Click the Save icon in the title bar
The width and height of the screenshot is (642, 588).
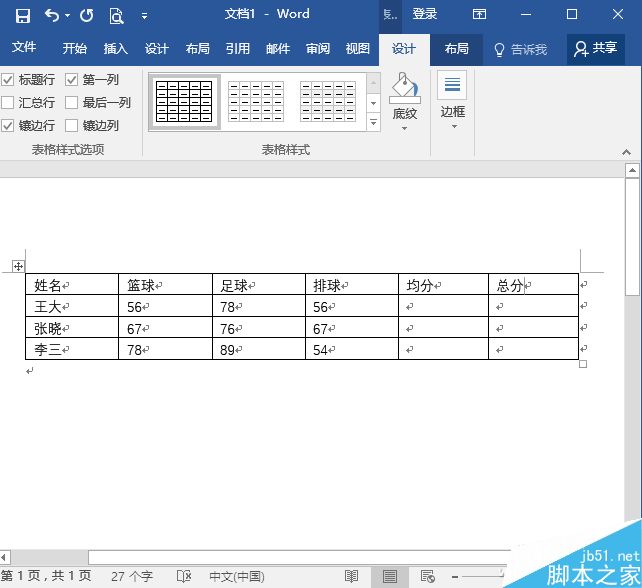22,15
